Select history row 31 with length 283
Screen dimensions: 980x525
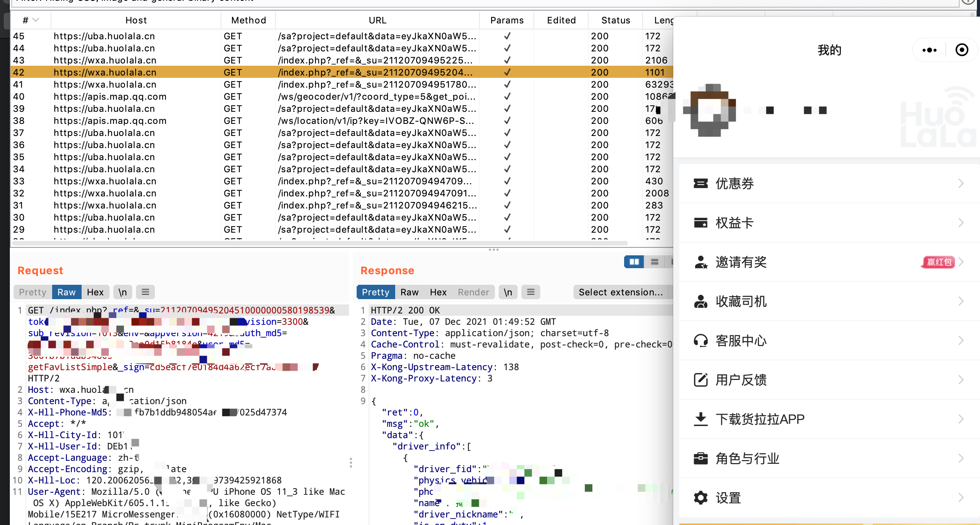coord(342,205)
